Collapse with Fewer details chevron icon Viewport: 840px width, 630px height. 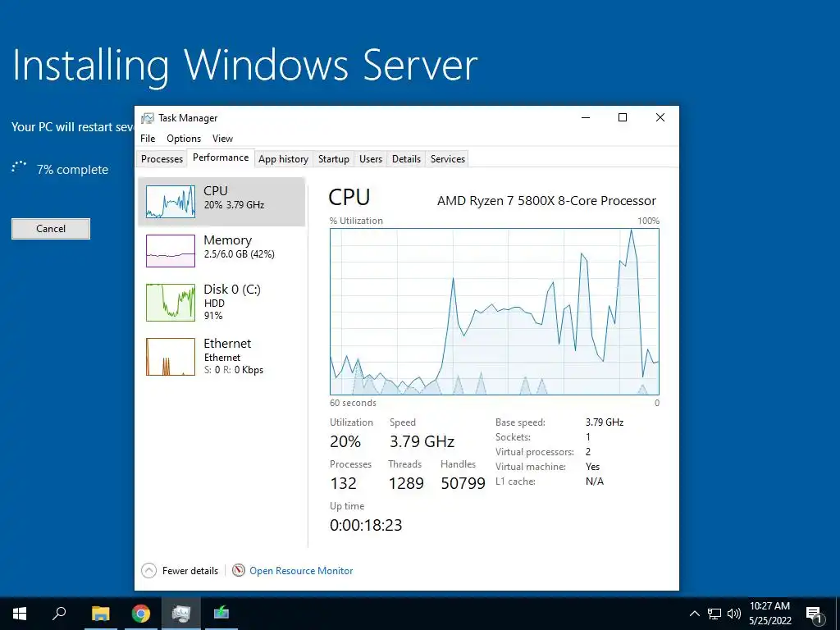[149, 571]
